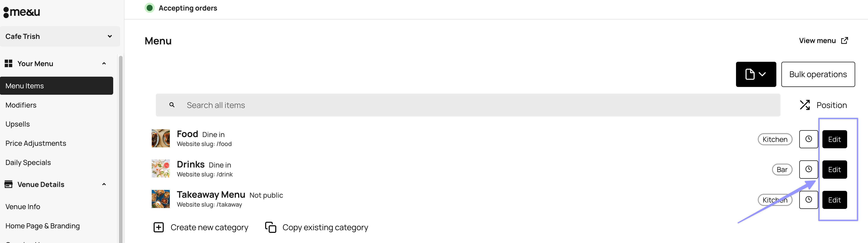Open the document file dropdown button
Screen dimensions: 868x243
click(755, 74)
